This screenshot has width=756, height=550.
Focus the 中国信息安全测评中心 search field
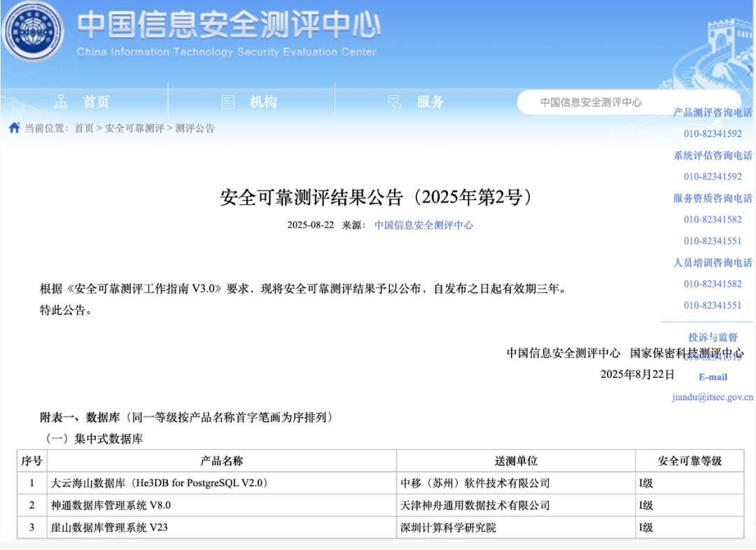pyautogui.click(x=628, y=102)
